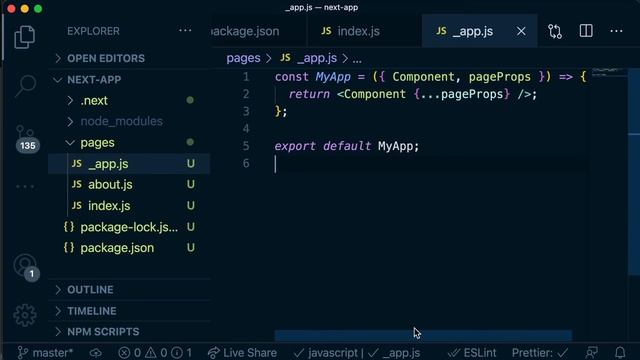Image resolution: width=640 pixels, height=360 pixels.
Task: Click the MyApp identifier on line 1
Action: coord(333,77)
